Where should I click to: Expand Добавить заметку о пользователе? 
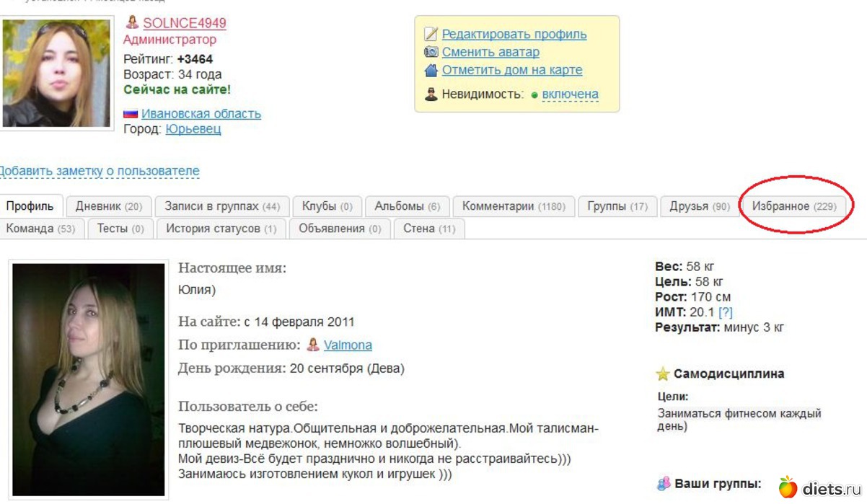tap(100, 172)
